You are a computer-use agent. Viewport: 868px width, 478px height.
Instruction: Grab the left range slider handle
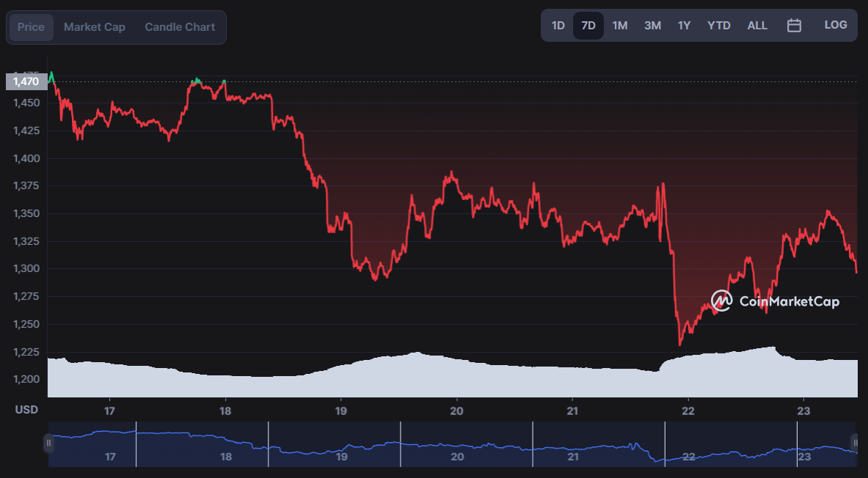point(48,443)
